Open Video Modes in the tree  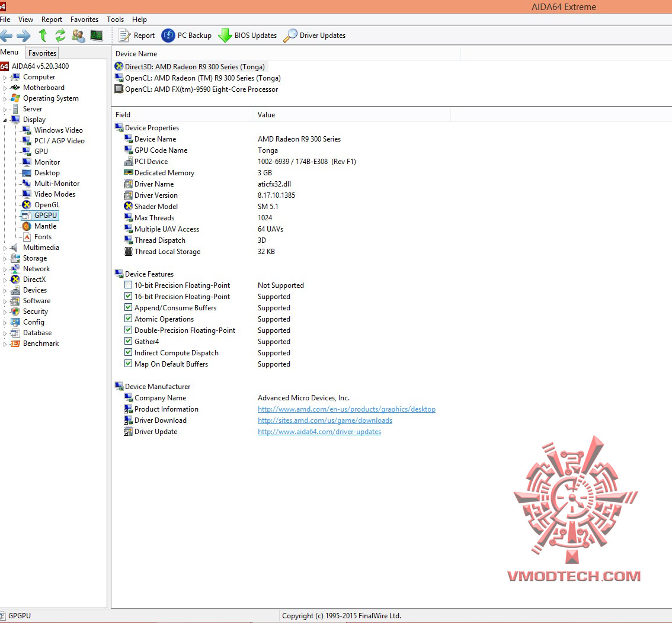pyautogui.click(x=55, y=194)
